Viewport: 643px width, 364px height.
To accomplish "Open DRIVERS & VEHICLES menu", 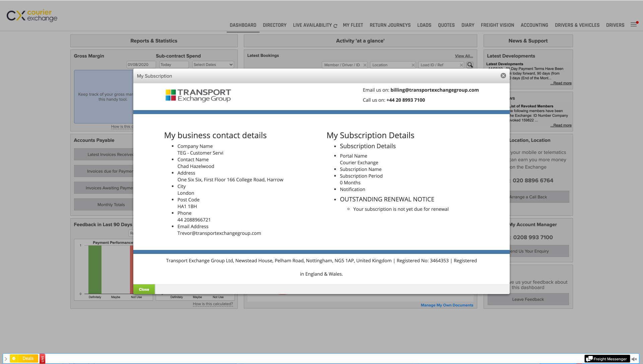I will click(577, 25).
